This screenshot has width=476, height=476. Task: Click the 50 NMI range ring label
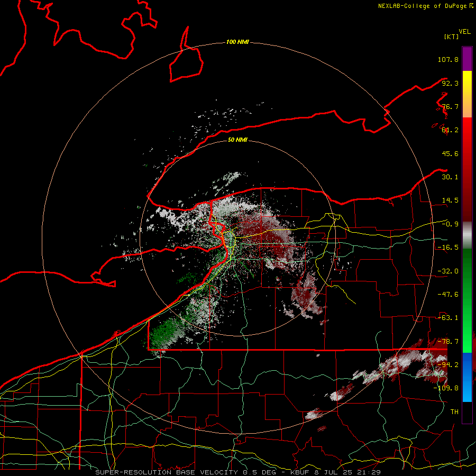(x=237, y=140)
